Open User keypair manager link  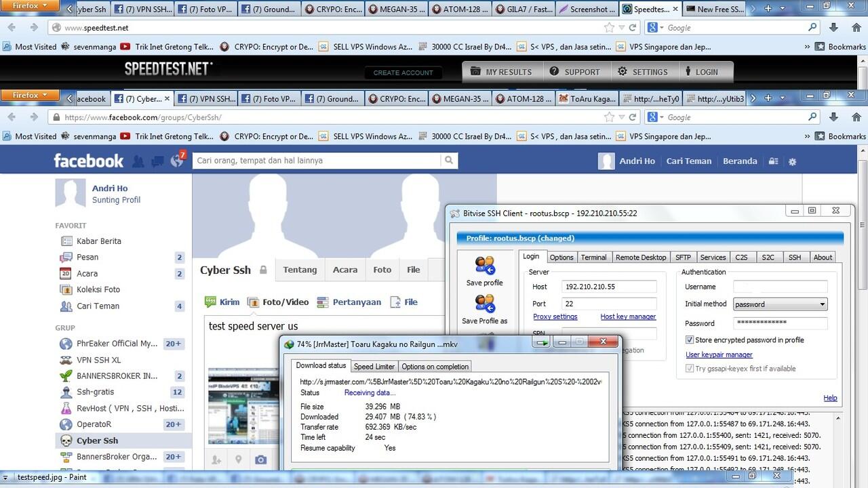[719, 354]
